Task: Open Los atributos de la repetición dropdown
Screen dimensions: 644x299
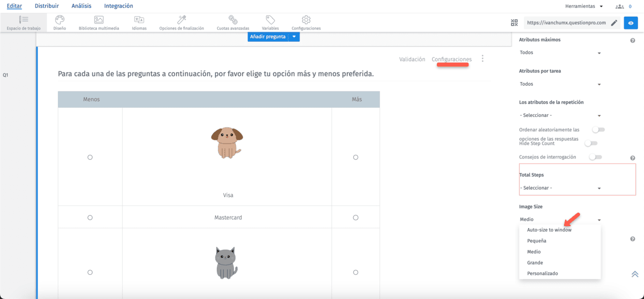Action: 560,115
